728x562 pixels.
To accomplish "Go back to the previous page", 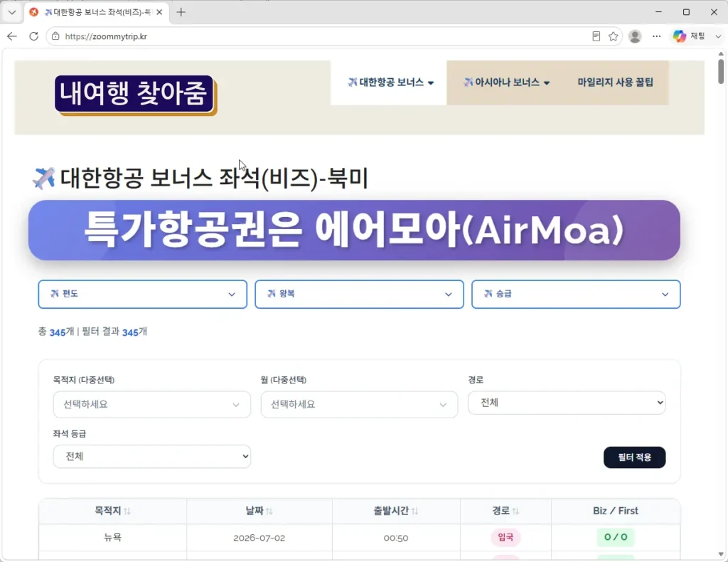I will [12, 36].
